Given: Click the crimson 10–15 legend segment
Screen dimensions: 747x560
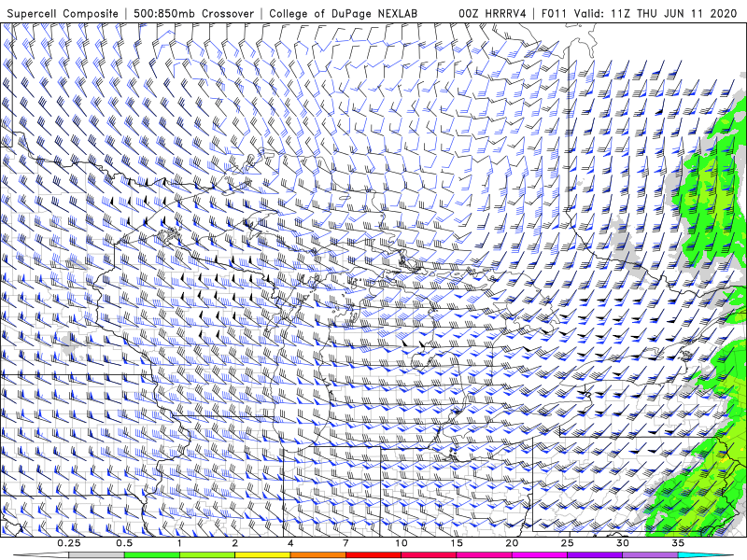Looking at the screenshot, I should point(429,555).
